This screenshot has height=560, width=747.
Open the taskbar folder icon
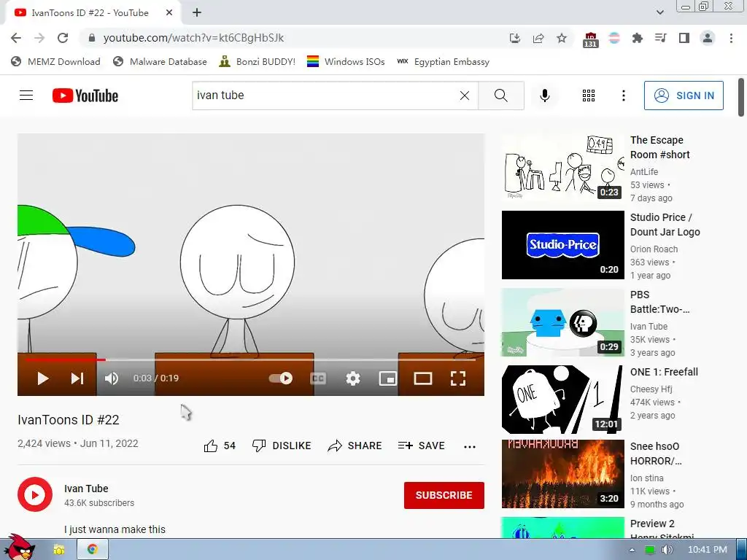click(x=58, y=550)
